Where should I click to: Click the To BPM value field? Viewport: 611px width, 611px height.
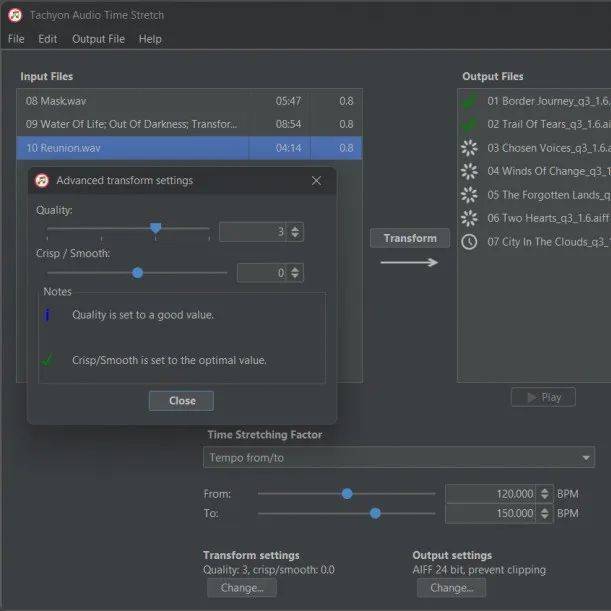tap(490, 514)
